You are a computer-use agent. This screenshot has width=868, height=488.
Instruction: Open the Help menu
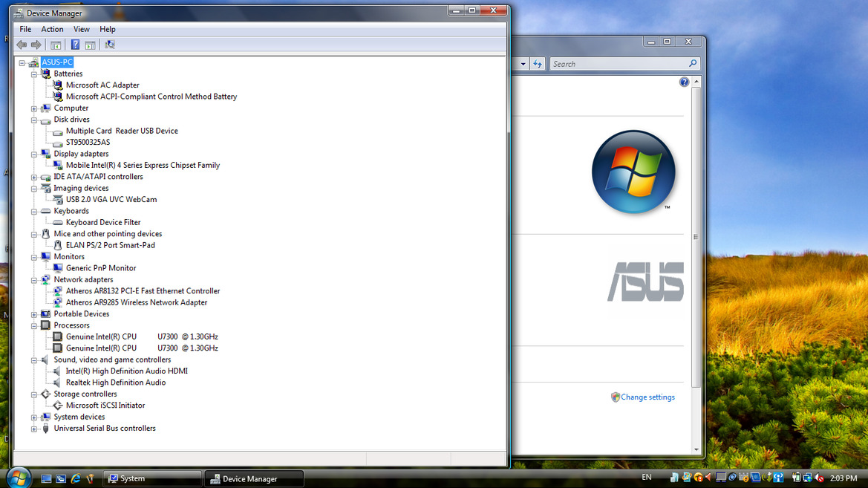point(108,30)
